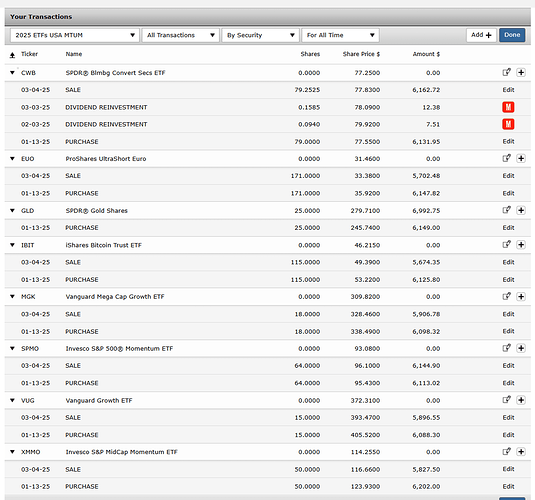This screenshot has height=500, width=535.
Task: Click the sort arrow icon beside Ticker header
Action: tap(12, 55)
